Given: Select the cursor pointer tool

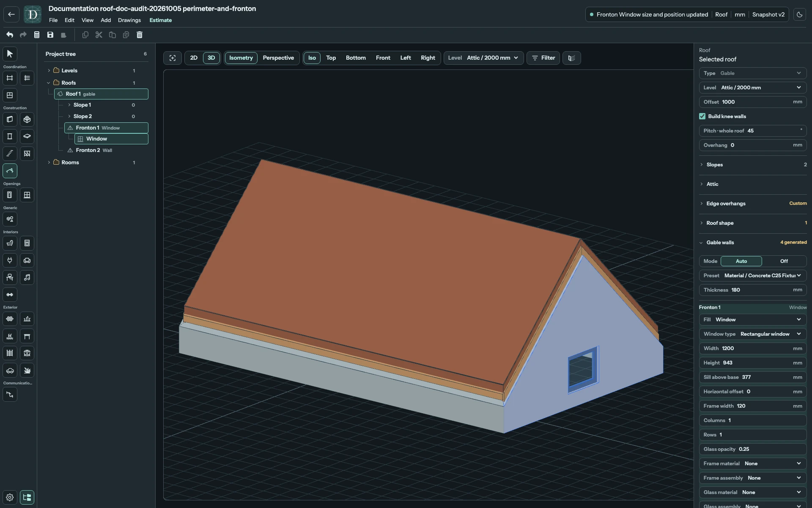Looking at the screenshot, I should pos(10,54).
